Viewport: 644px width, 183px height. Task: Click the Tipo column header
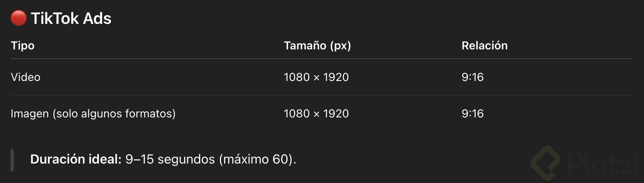[x=23, y=45]
